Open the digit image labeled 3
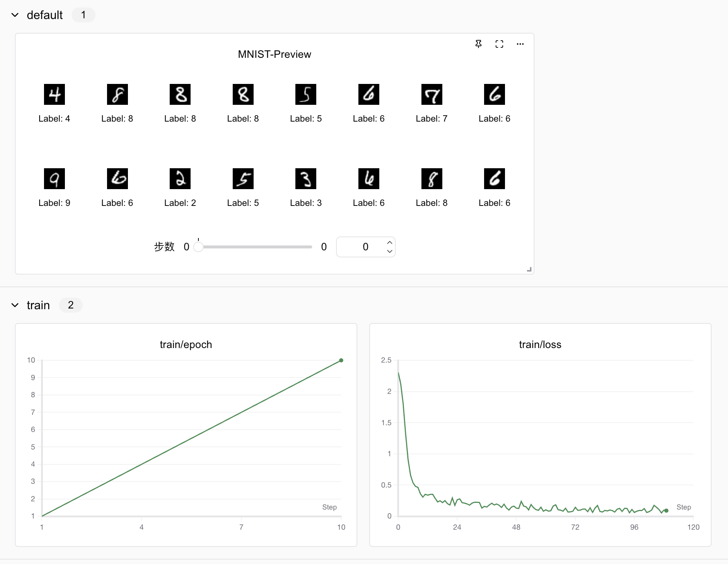 pos(306,179)
